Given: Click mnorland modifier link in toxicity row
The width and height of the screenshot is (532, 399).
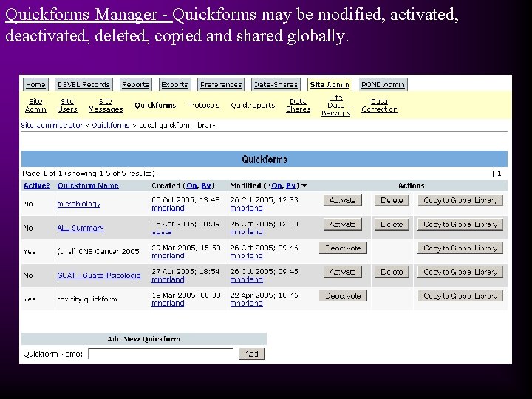Looking at the screenshot, I should pos(246,303).
